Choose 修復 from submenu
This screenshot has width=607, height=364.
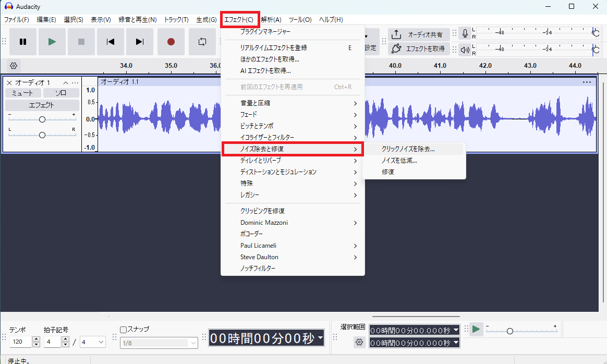[x=414, y=172]
